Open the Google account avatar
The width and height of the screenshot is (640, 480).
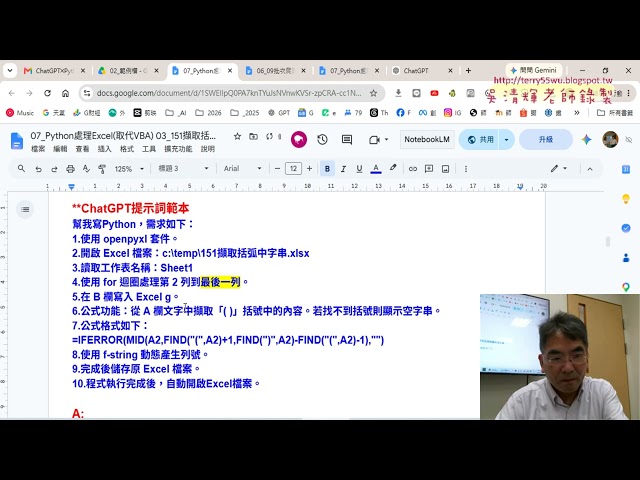(x=610, y=140)
